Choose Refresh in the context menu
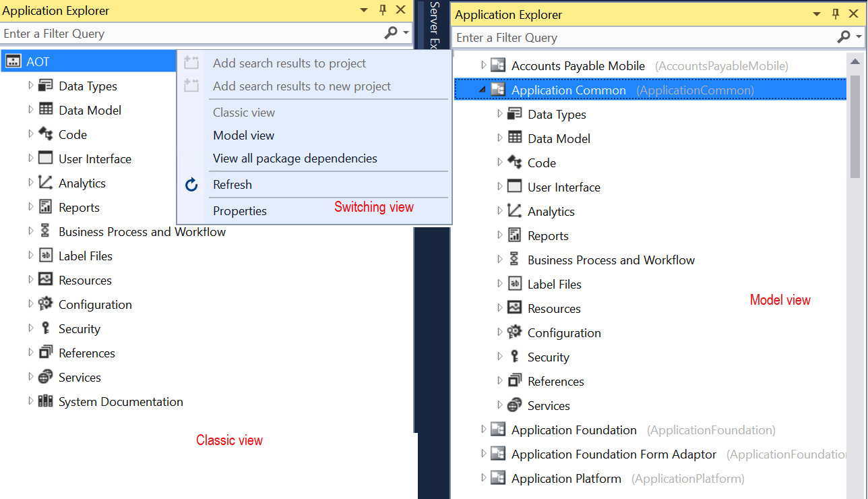This screenshot has width=868, height=499. tap(232, 185)
